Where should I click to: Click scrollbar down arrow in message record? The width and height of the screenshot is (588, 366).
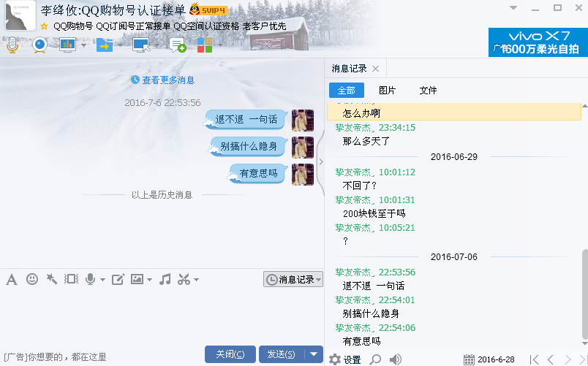tap(585, 343)
